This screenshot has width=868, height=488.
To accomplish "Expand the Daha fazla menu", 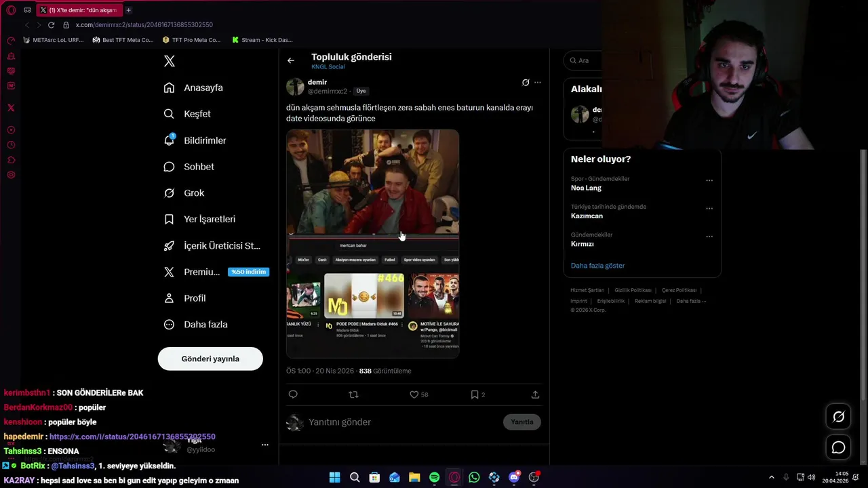I will [195, 325].
